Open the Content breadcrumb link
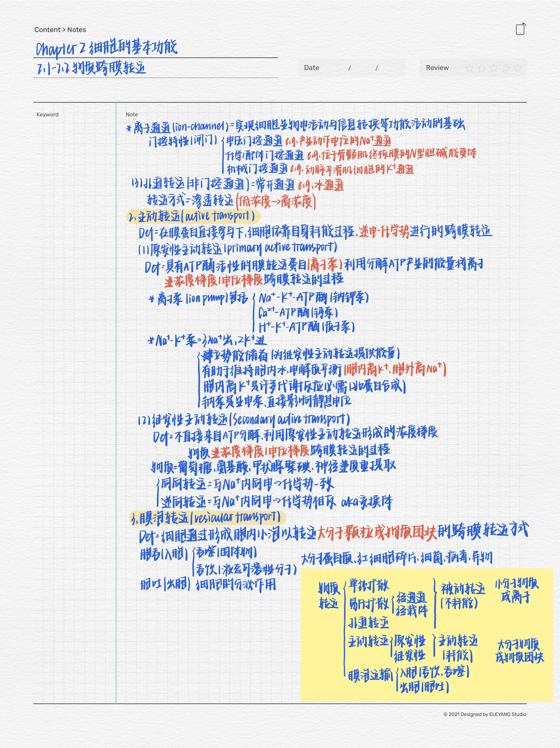 tap(47, 30)
